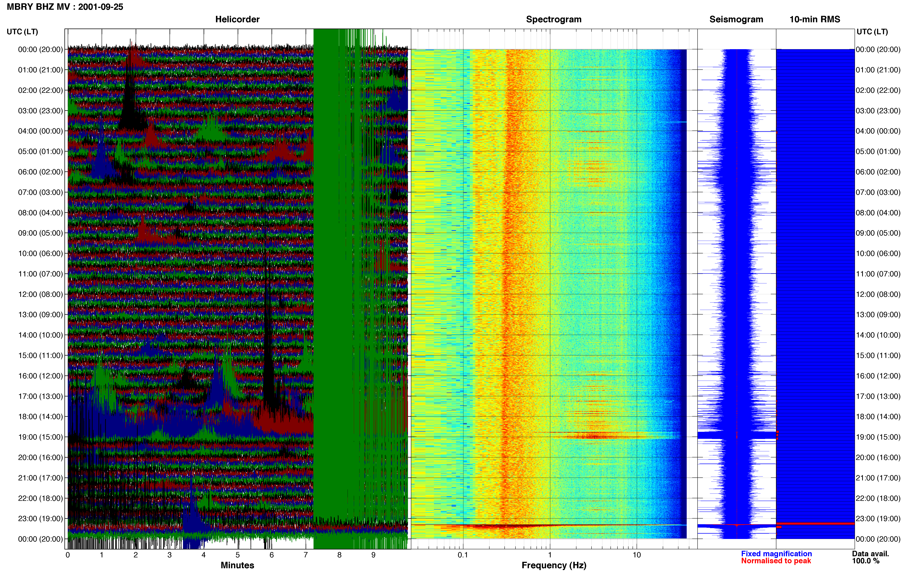Click '04:00 (00:00)' on Helicorder time axis
The height and width of the screenshot is (578, 924).
(x=41, y=131)
